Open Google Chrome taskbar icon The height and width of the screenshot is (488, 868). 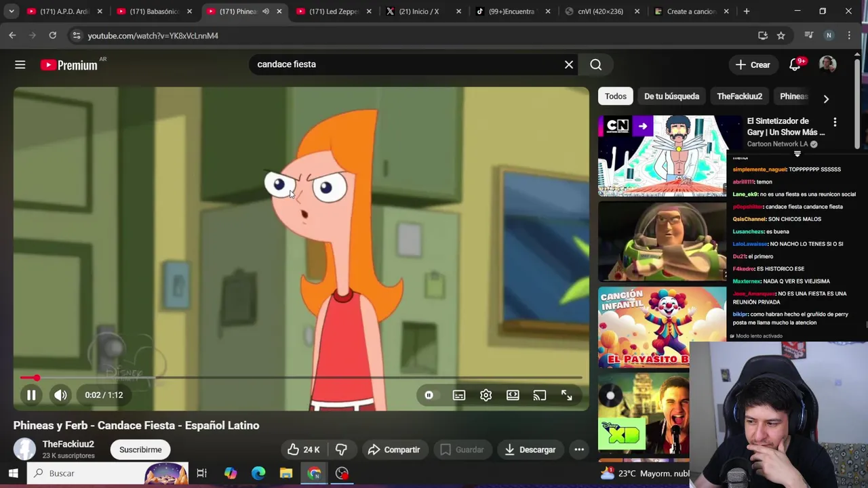coord(314,473)
